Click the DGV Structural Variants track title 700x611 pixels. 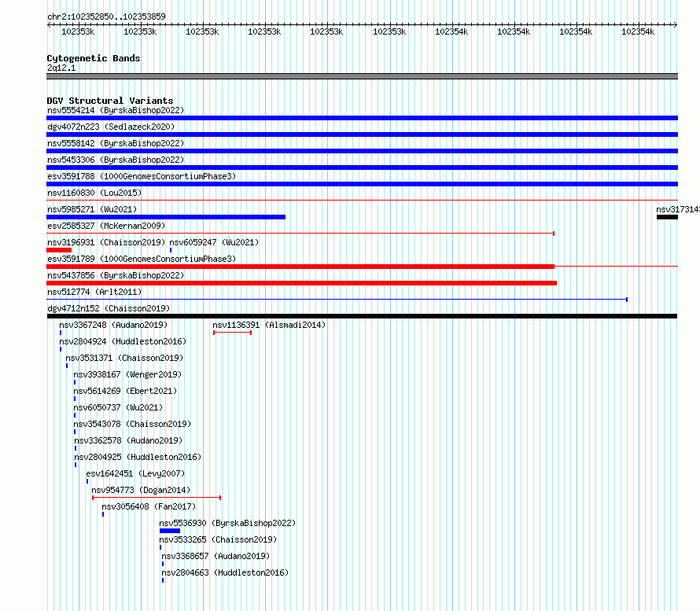pos(110,101)
